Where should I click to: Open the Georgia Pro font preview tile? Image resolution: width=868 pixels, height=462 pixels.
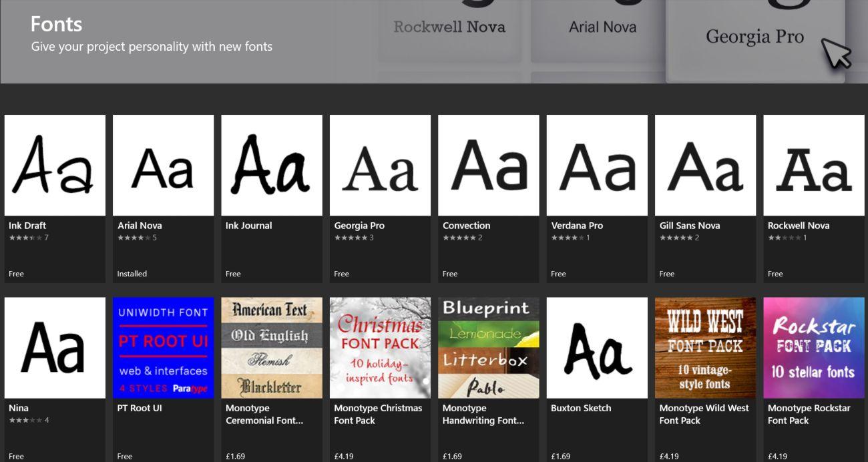(381, 165)
